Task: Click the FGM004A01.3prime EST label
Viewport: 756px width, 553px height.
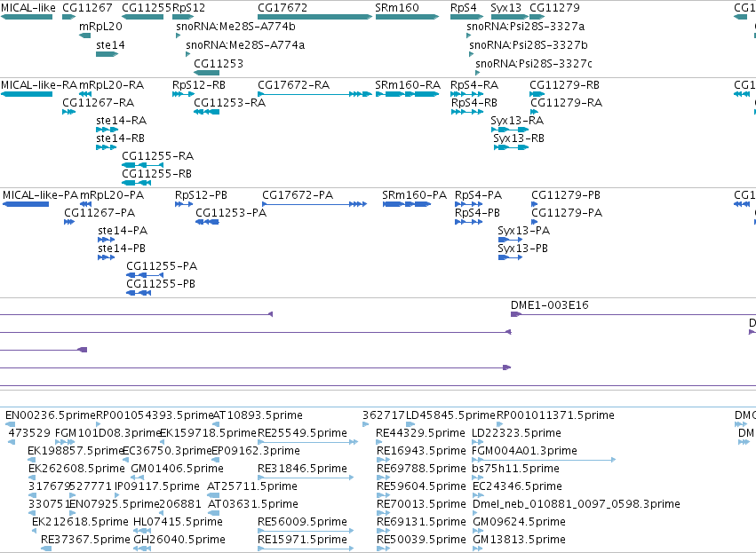Action: pyautogui.click(x=524, y=451)
